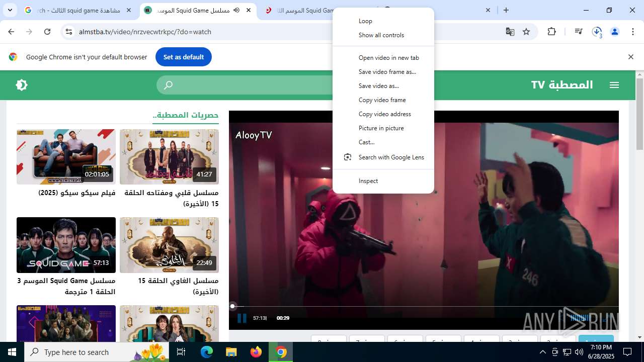
Task: Open the Chrome three-dot menu
Action: pyautogui.click(x=632, y=32)
